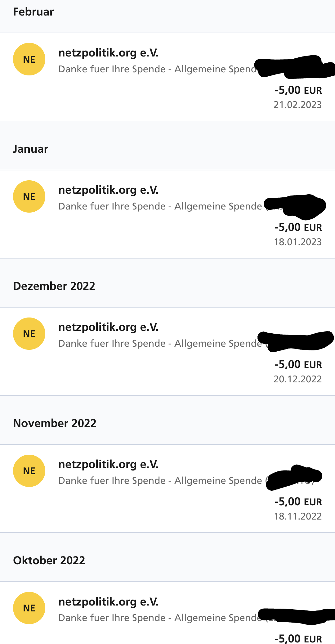Click the Januar month header
Viewport: 335px width, 644px height.
(x=31, y=149)
